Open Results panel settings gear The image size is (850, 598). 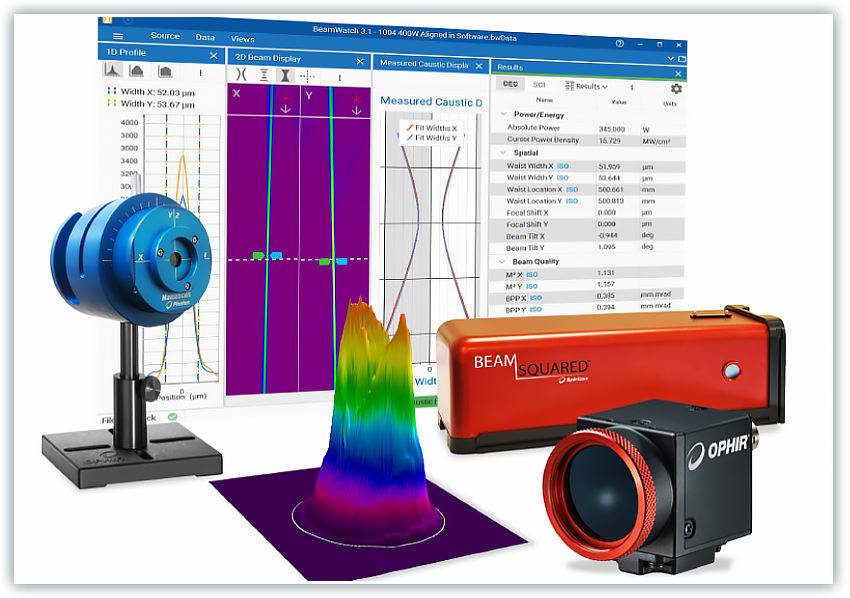tap(676, 88)
